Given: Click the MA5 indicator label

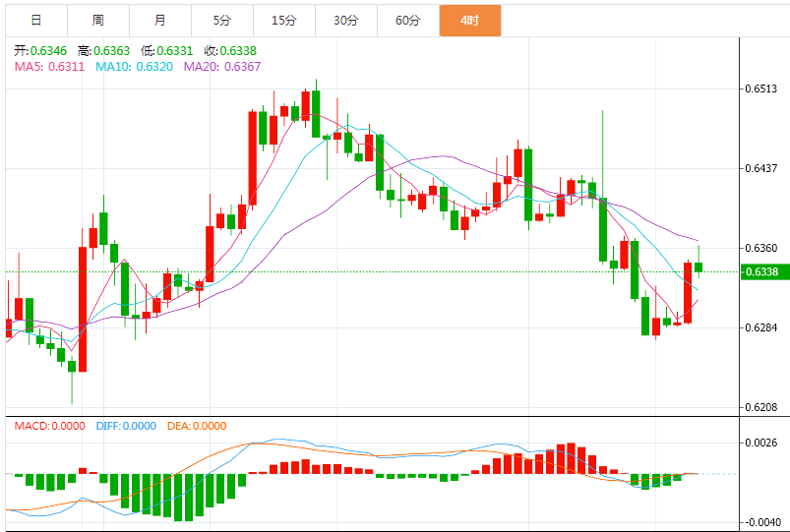Looking at the screenshot, I should click(x=48, y=67).
